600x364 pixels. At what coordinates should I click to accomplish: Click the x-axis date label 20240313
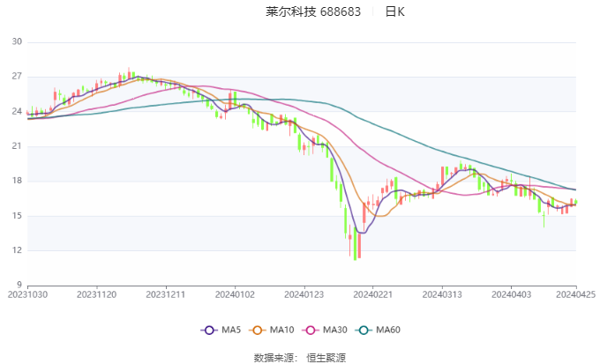(442, 294)
